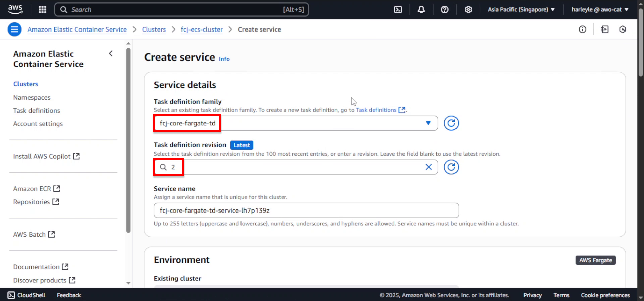Clear the task definition revision value
This screenshot has height=301, width=644.
(428, 167)
